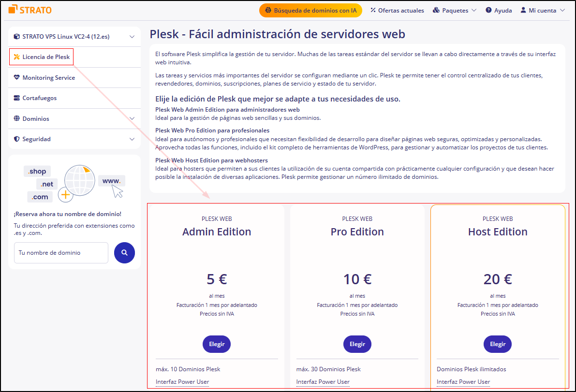
Task: Open the STRATO logo home link
Action: click(x=30, y=10)
